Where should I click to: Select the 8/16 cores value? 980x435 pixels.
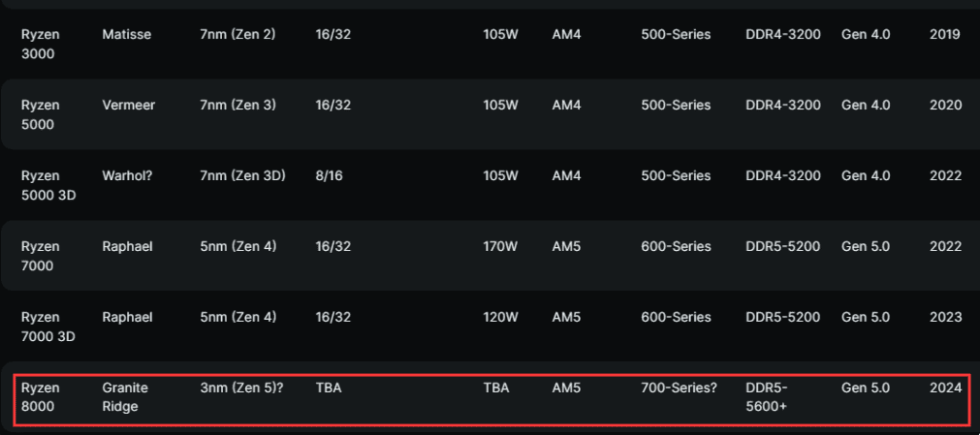pos(330,175)
